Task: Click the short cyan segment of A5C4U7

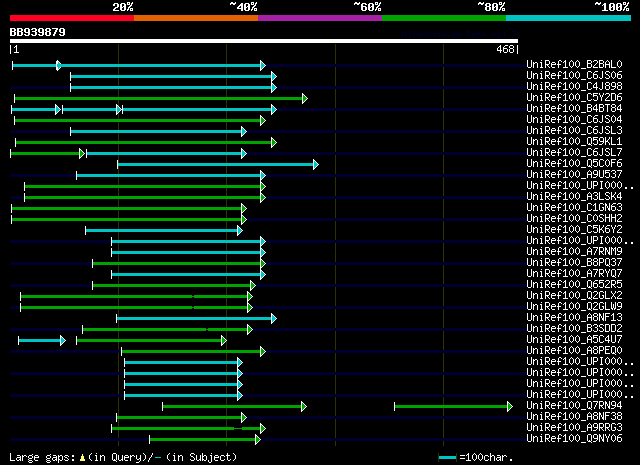Action: click(x=40, y=340)
